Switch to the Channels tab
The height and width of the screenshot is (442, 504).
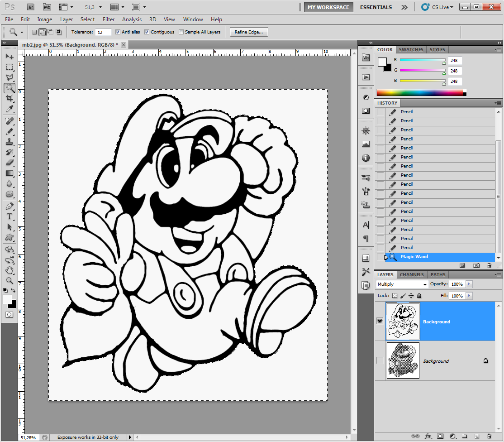[x=412, y=274]
